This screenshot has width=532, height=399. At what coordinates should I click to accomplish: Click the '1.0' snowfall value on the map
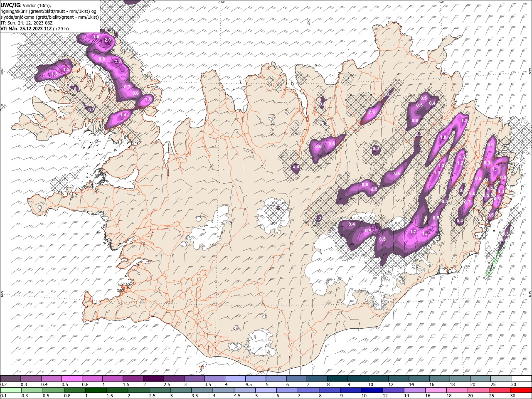(x=148, y=99)
